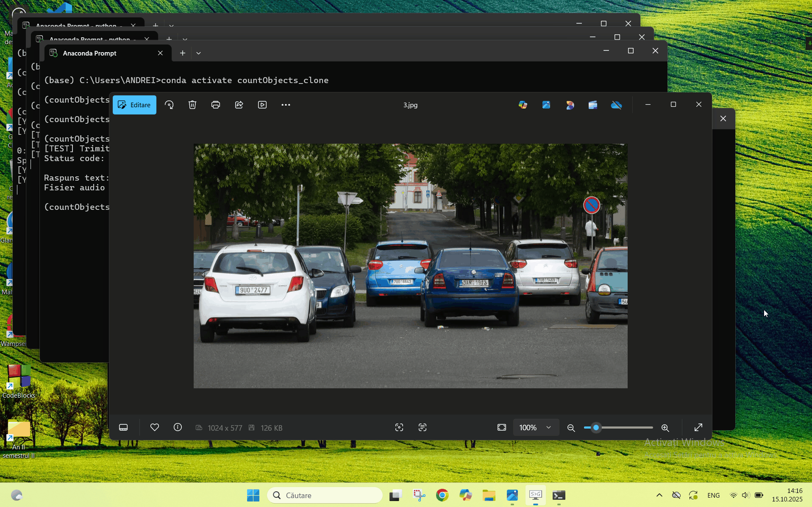The height and width of the screenshot is (507, 812).
Task: Open the CodeBlocks desktop shortcut
Action: click(x=19, y=382)
